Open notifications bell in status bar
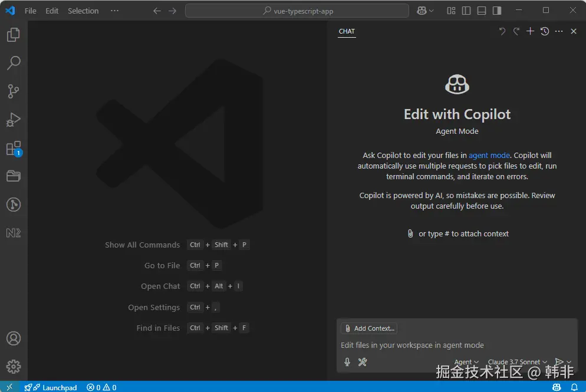This screenshot has width=586, height=392. [x=574, y=387]
